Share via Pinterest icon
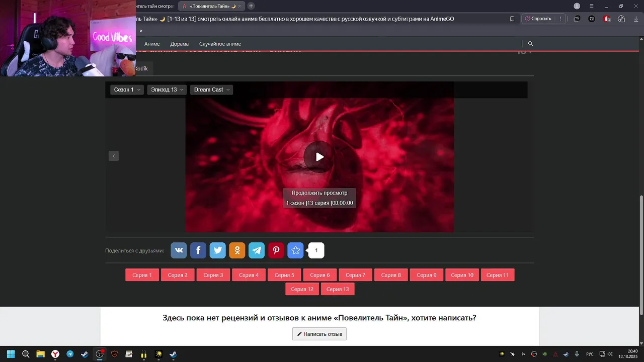Viewport: 644px width, 362px height. point(276,250)
